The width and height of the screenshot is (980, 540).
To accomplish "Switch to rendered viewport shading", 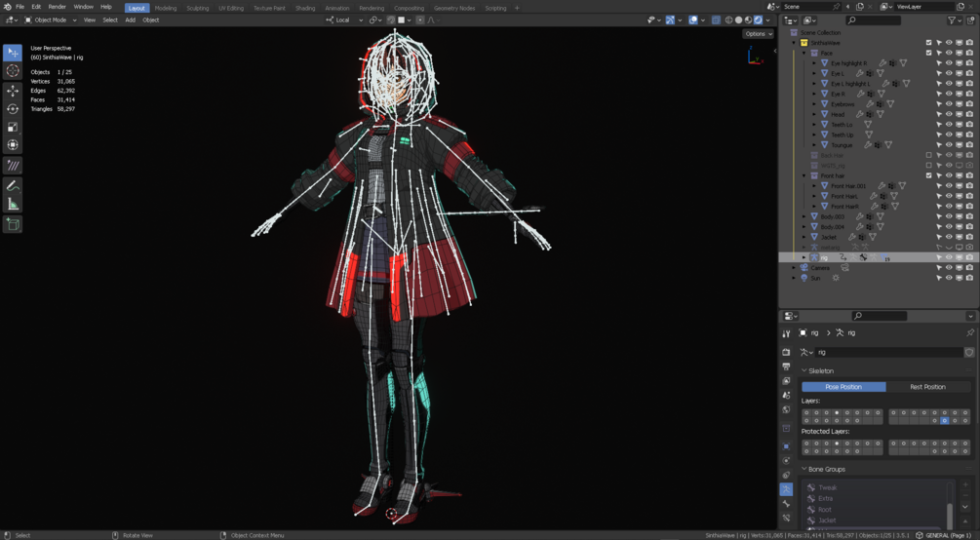I will pos(758,20).
